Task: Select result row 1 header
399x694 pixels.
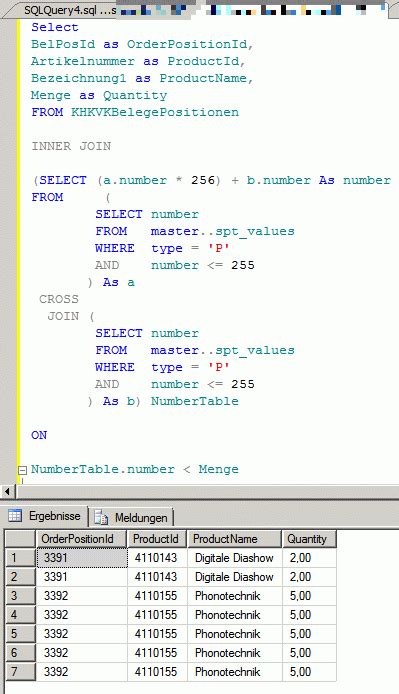Action: [x=20, y=558]
